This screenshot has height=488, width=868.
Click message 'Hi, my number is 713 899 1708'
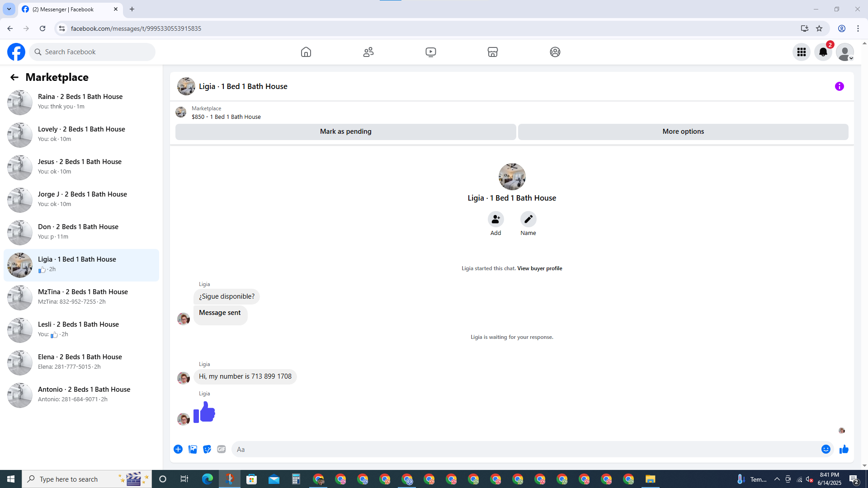[245, 376]
